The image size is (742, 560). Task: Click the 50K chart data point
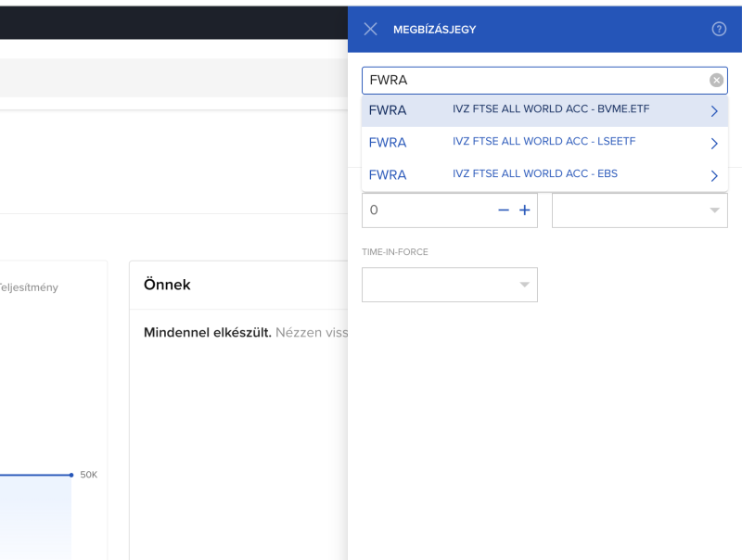point(71,475)
